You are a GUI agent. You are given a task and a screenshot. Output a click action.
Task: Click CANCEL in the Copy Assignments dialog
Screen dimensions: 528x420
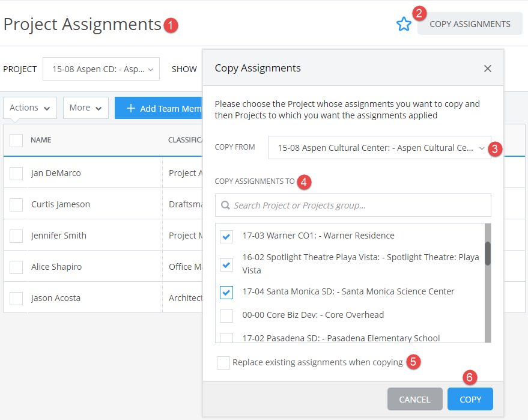414,399
